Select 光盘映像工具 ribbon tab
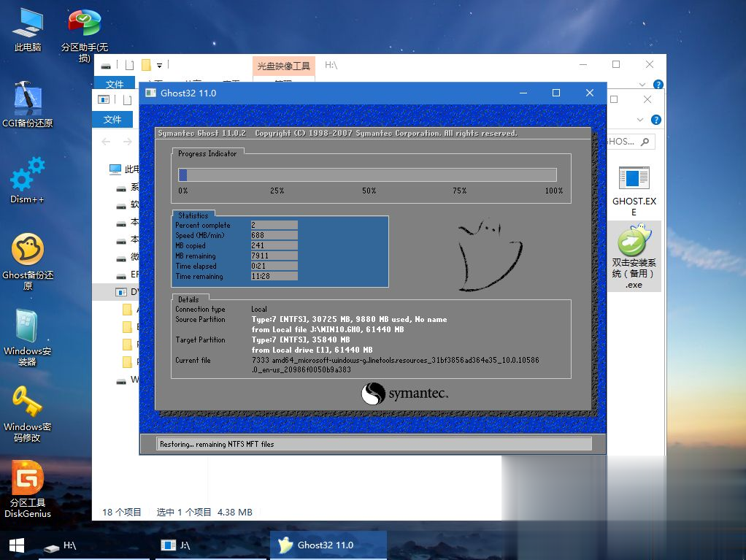 click(283, 66)
